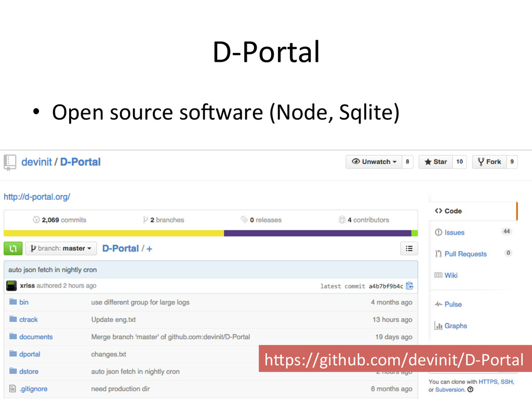Open the documents folder
The width and height of the screenshot is (532, 399).
pyautogui.click(x=36, y=337)
